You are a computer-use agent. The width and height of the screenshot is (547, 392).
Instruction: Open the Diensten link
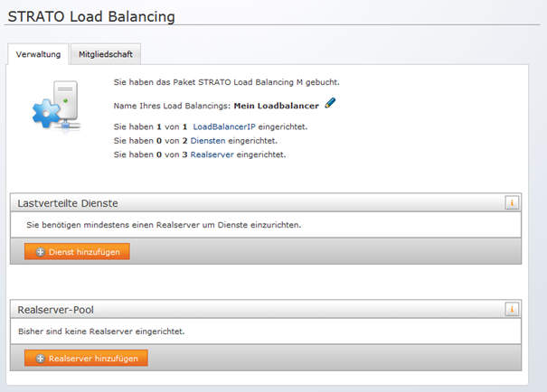click(208, 141)
